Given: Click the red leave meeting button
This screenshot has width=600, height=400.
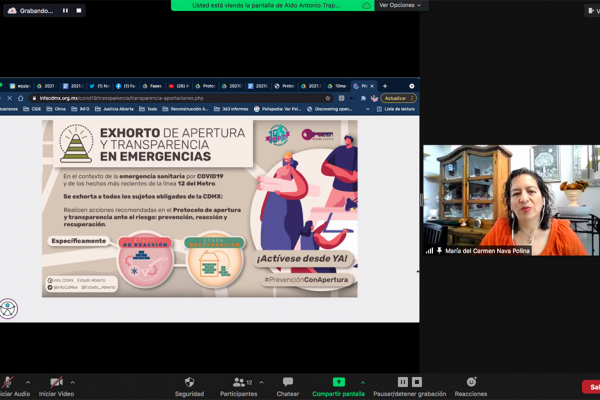Looking at the screenshot, I should pyautogui.click(x=591, y=387).
